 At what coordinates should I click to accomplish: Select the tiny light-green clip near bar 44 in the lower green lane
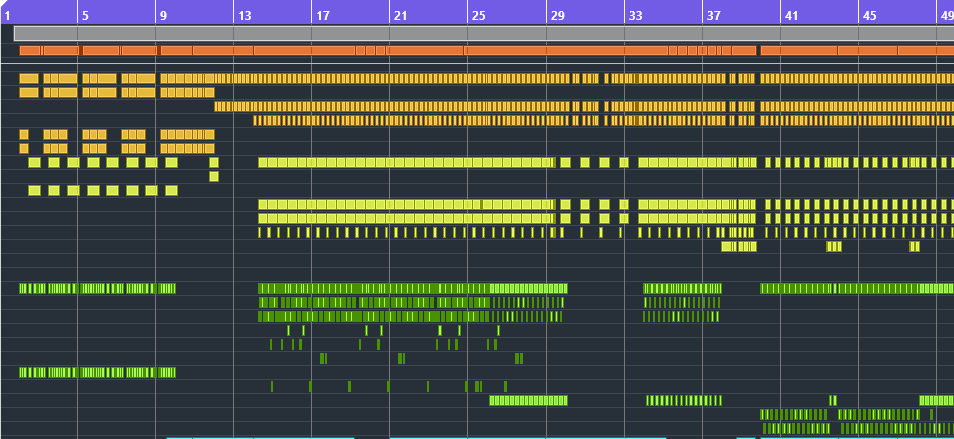click(832, 400)
